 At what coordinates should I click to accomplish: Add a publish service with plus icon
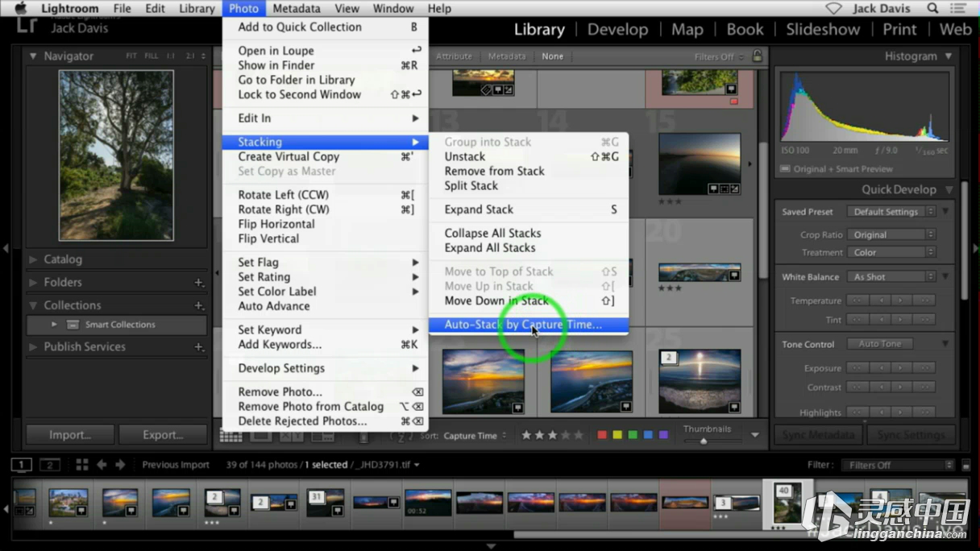[x=198, y=347]
